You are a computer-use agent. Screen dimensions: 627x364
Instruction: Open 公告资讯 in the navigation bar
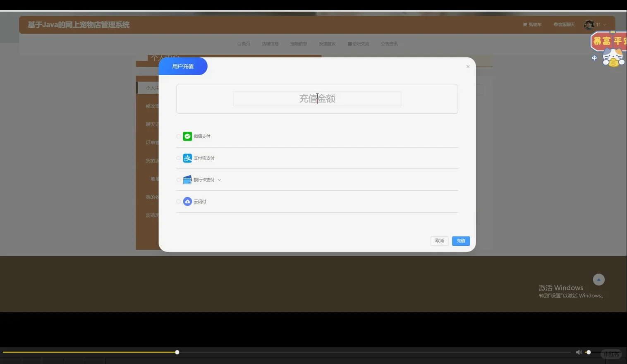tap(389, 44)
